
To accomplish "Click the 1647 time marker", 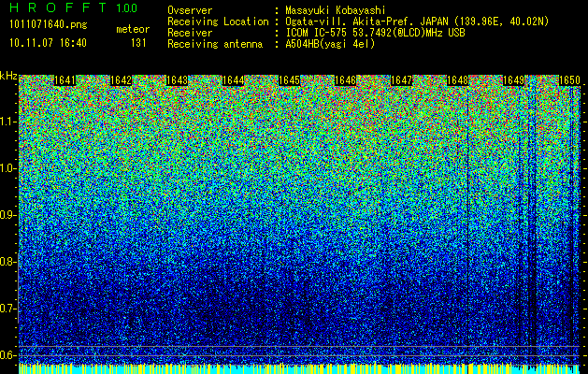I will click(x=402, y=80).
